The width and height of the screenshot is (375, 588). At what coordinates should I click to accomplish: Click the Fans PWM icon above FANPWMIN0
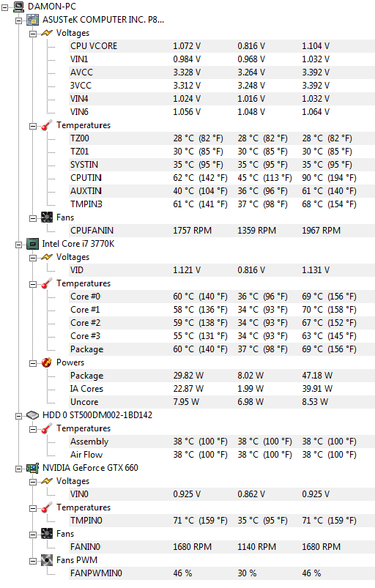coord(46,560)
